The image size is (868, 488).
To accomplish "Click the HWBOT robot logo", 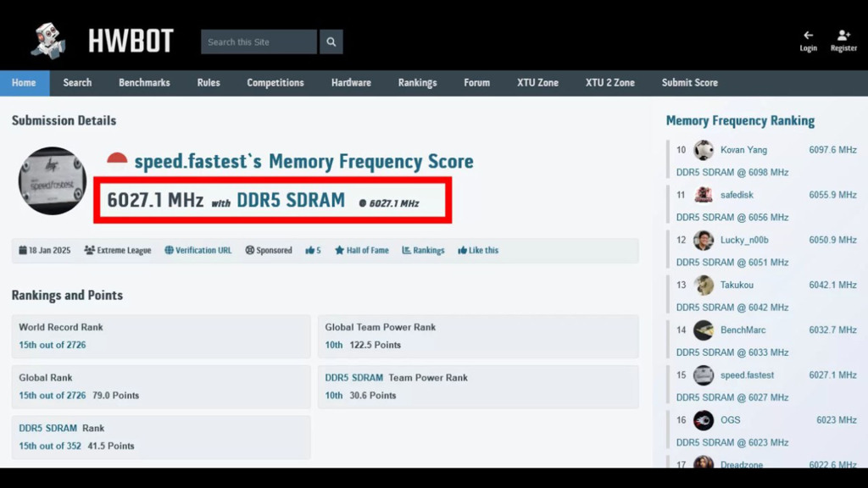I will (x=48, y=41).
